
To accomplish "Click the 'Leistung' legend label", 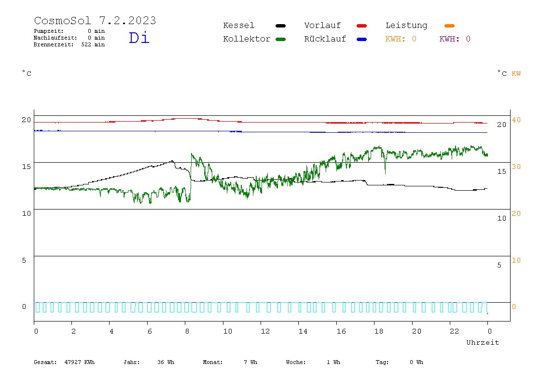I will pos(406,26).
